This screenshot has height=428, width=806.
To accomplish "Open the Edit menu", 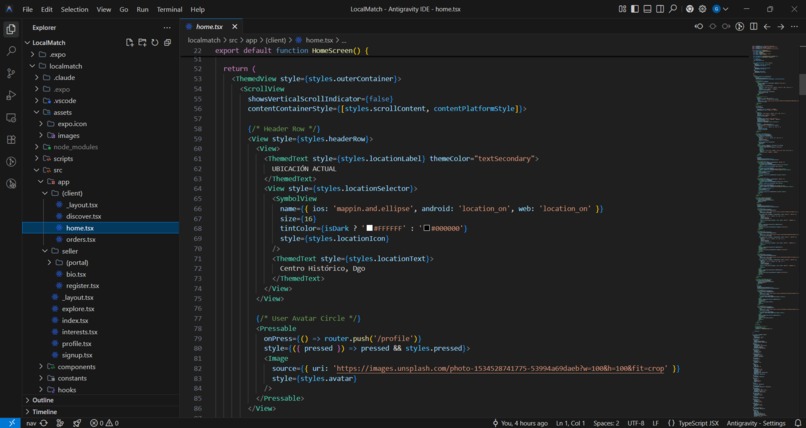I will click(47, 9).
